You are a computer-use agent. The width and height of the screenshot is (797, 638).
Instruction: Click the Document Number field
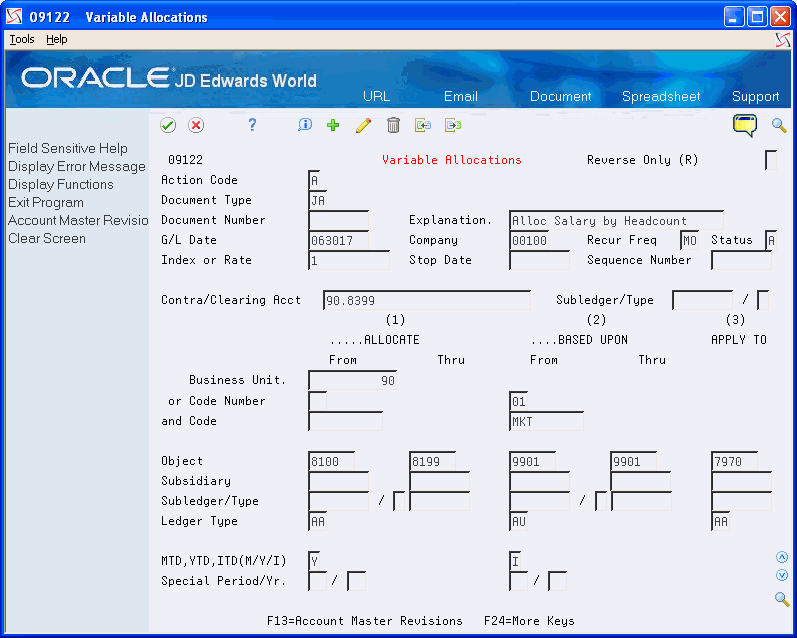click(339, 220)
